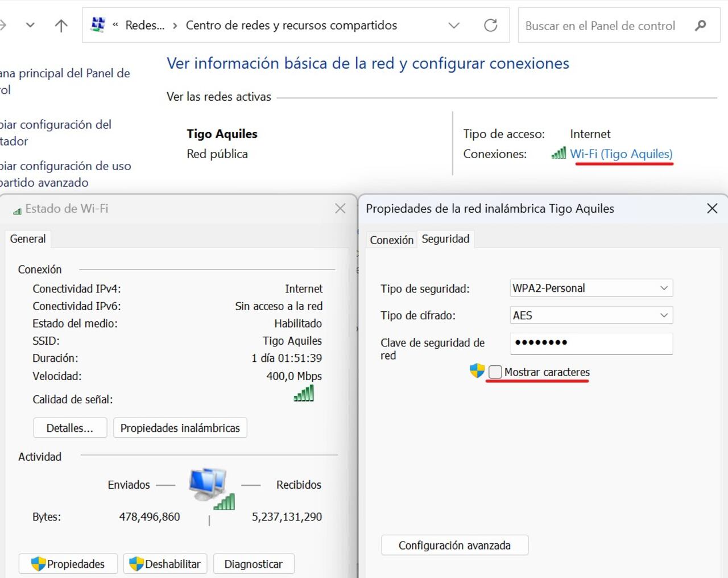Click the shield icon beside Mostrar caracteres
Image resolution: width=728 pixels, height=578 pixels.
tap(478, 371)
